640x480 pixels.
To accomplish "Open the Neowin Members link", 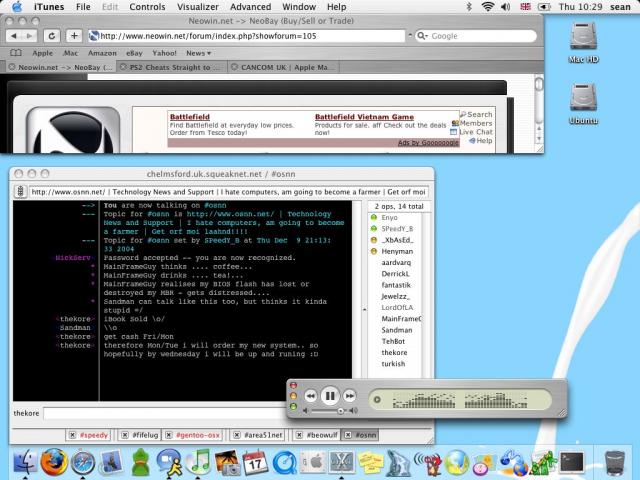I will point(475,123).
